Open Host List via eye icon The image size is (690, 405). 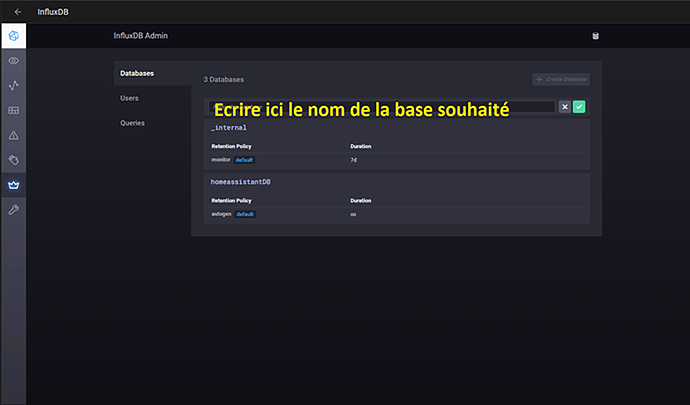point(14,61)
